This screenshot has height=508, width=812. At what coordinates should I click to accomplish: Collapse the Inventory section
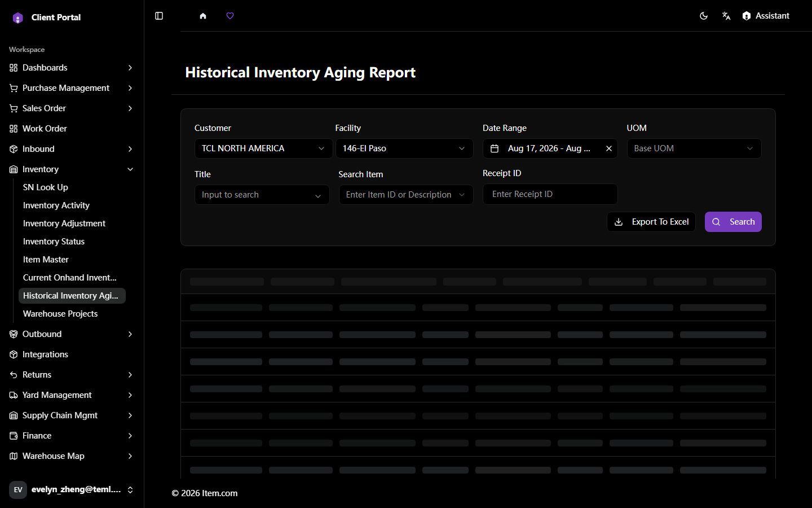(72, 169)
